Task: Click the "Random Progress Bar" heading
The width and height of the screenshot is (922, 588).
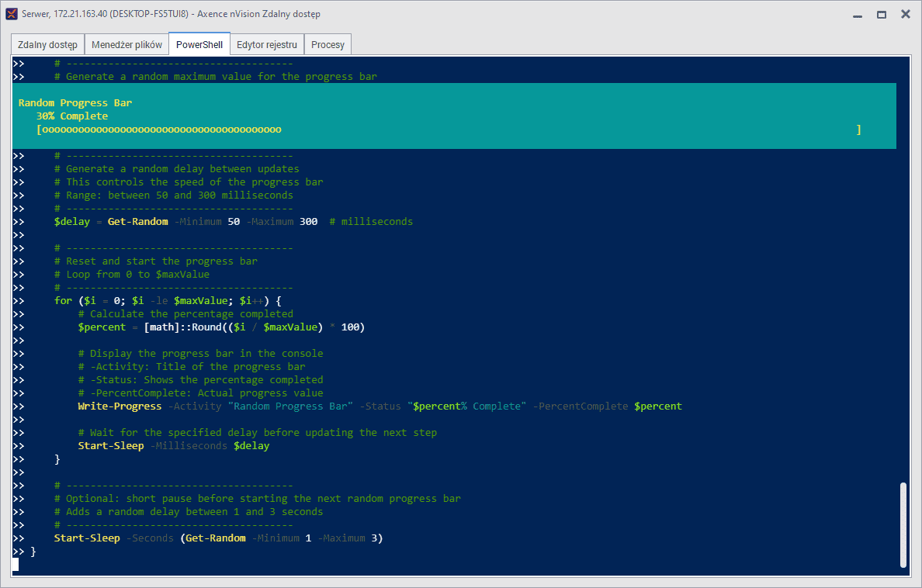Action: [75, 102]
